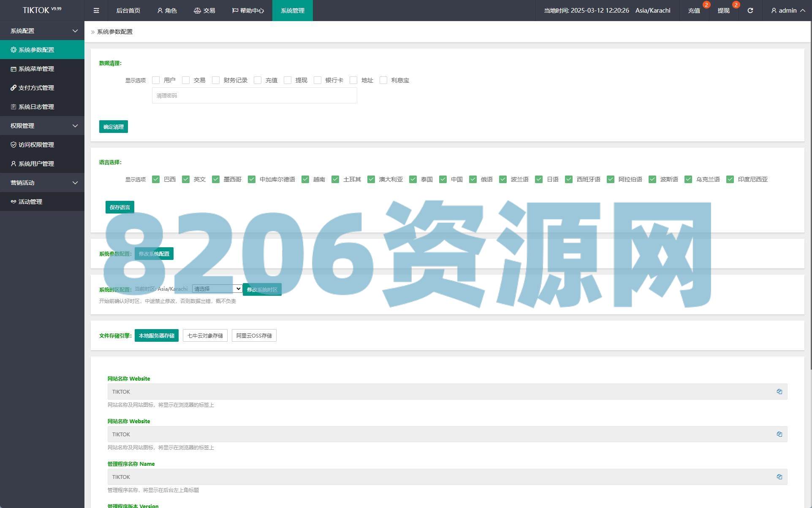Open the 交易 top menu
This screenshot has width=812, height=508.
coord(204,11)
